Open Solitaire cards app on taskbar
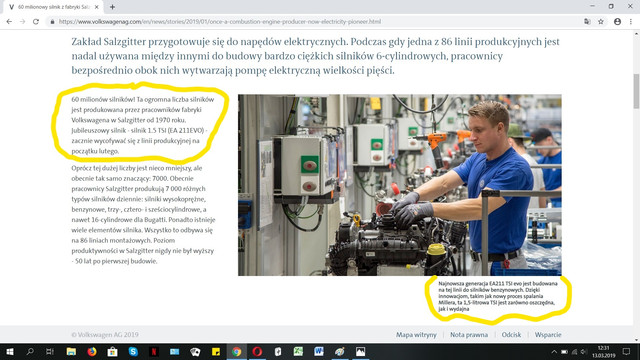 click(195, 351)
